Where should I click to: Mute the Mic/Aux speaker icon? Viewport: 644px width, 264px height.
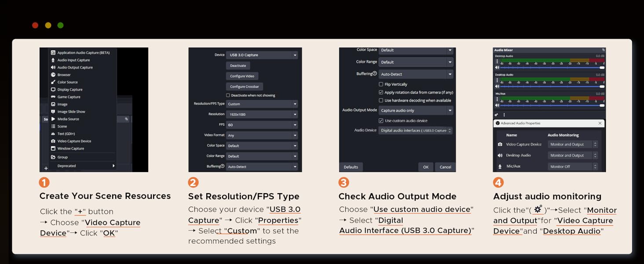point(497,105)
